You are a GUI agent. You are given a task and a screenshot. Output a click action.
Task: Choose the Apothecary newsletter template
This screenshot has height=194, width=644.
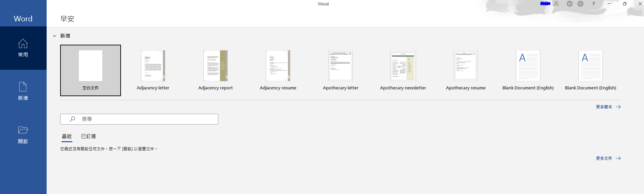point(403,70)
